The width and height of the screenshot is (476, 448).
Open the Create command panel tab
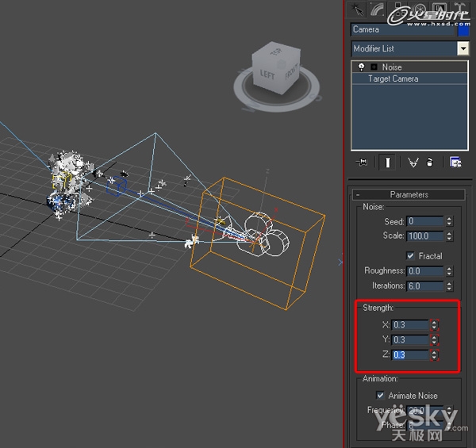point(356,10)
